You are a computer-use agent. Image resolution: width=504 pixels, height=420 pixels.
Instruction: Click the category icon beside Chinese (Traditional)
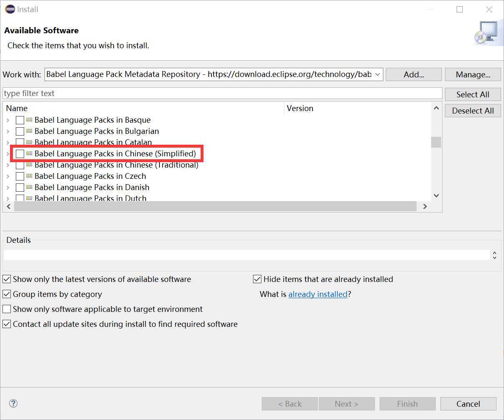pos(29,165)
